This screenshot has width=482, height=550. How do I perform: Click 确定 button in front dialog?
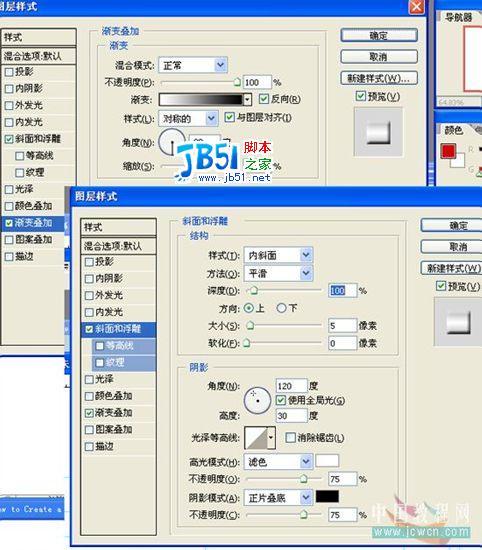click(x=451, y=225)
